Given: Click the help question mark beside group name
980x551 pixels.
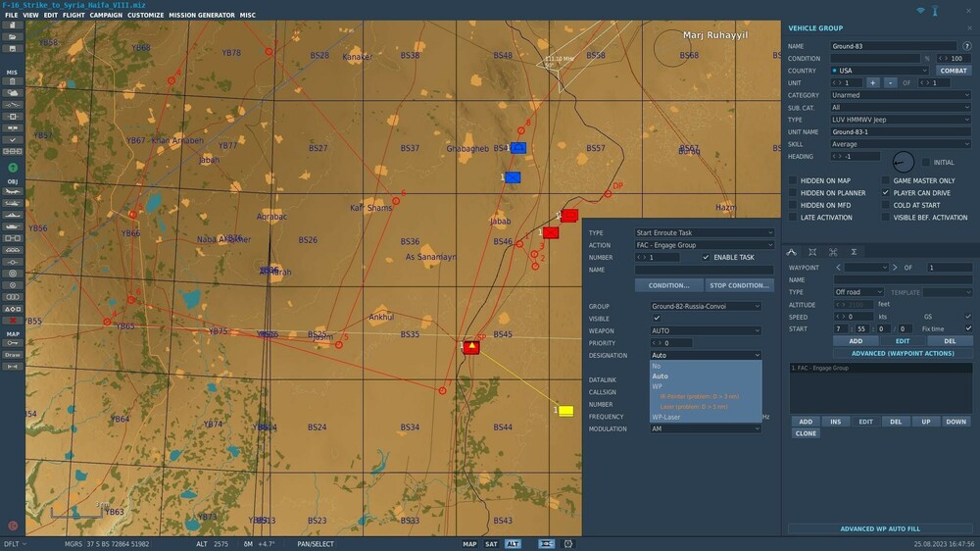Looking at the screenshot, I should click(967, 46).
